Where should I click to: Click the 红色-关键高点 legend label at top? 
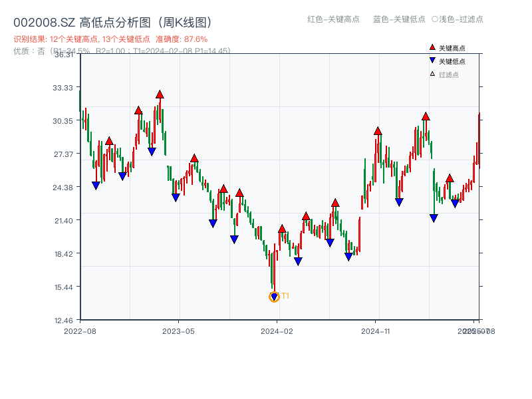click(x=333, y=19)
